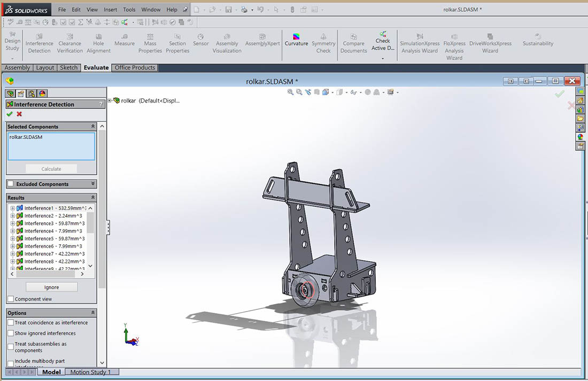This screenshot has width=588, height=381.
Task: Switch to Office Products tab
Action: click(x=135, y=67)
